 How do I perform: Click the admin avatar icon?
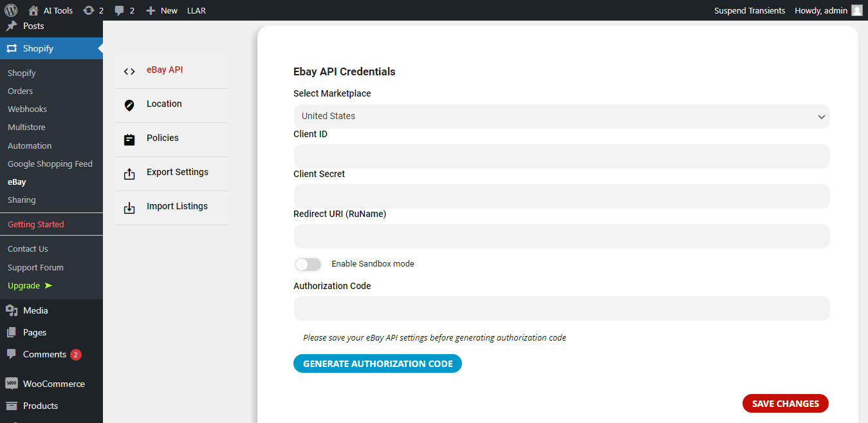pos(857,10)
